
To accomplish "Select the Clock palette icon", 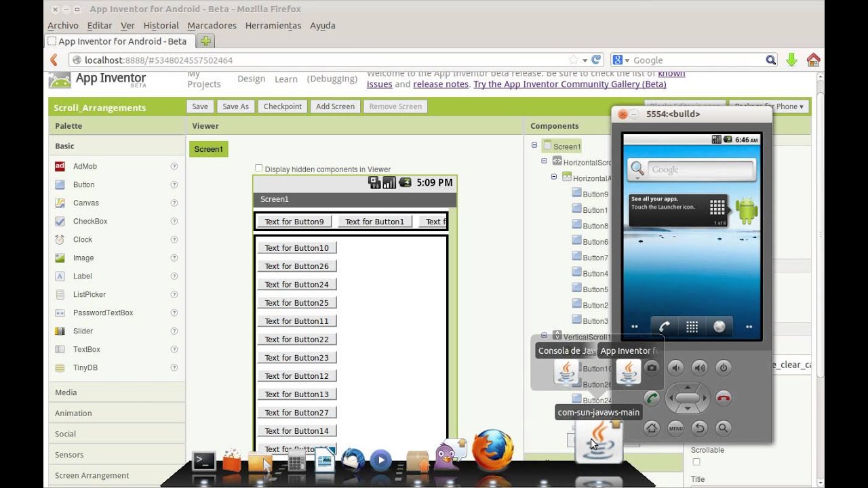I will [60, 239].
